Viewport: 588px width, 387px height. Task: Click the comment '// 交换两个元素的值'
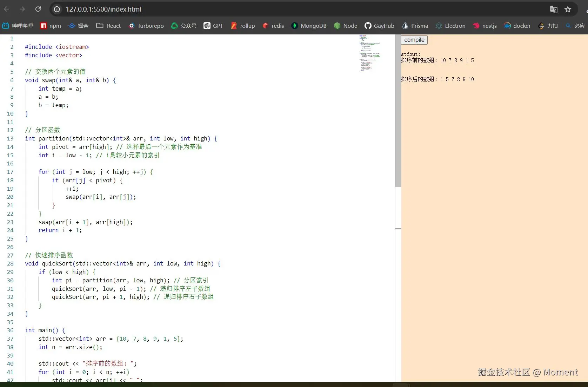[x=55, y=72]
